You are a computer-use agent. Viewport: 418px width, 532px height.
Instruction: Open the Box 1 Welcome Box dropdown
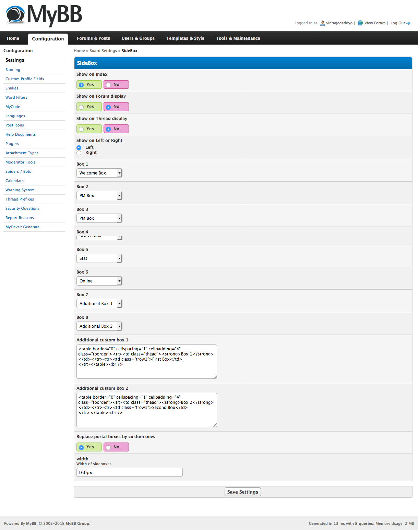pos(99,173)
